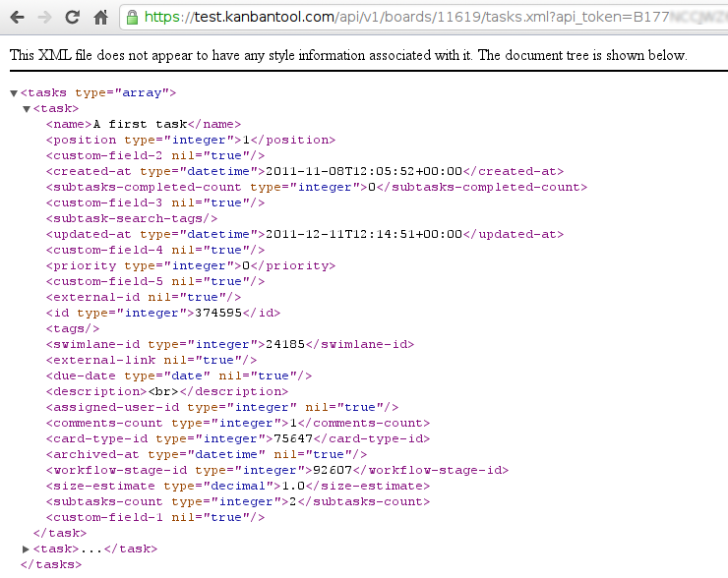
Task: Select the position integer line
Action: click(191, 141)
